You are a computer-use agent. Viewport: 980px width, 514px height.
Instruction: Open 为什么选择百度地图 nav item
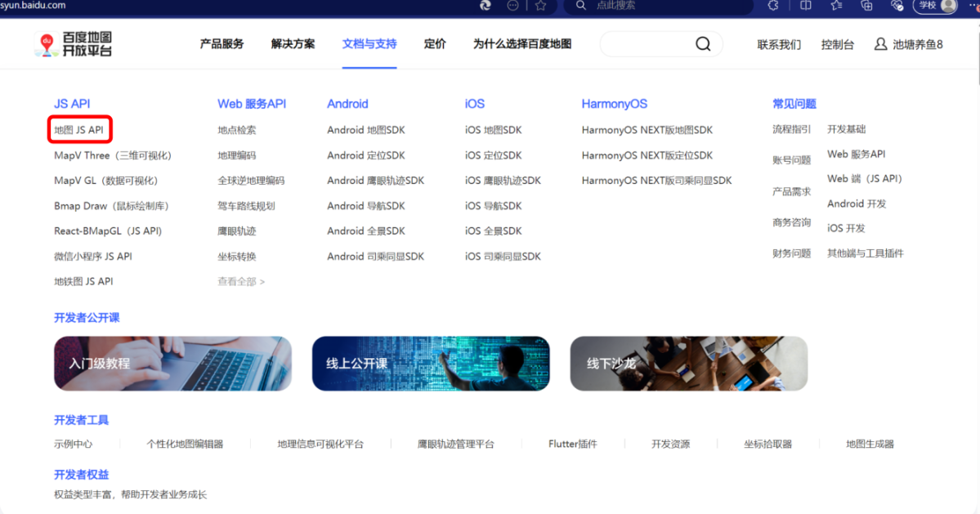(522, 43)
